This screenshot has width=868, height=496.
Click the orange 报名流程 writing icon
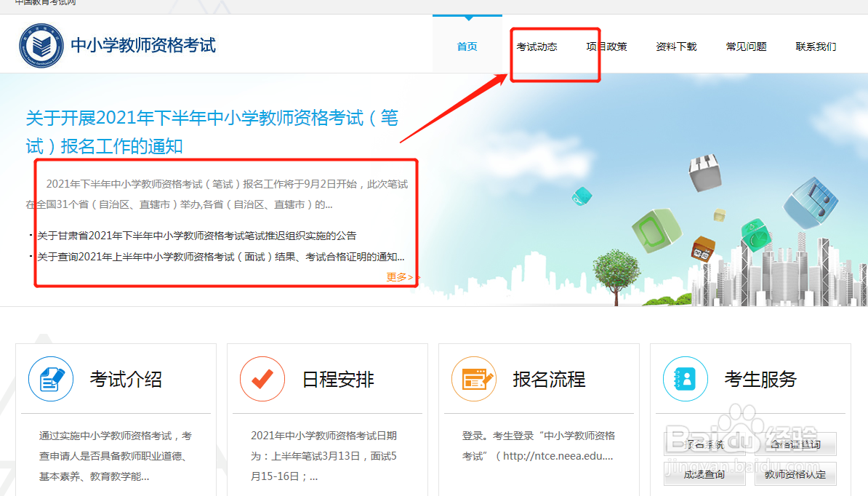pos(474,379)
